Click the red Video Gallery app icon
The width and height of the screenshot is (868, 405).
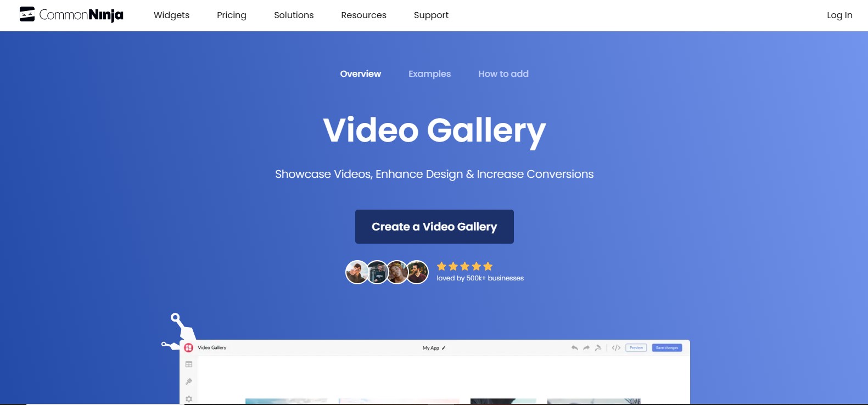[188, 347]
